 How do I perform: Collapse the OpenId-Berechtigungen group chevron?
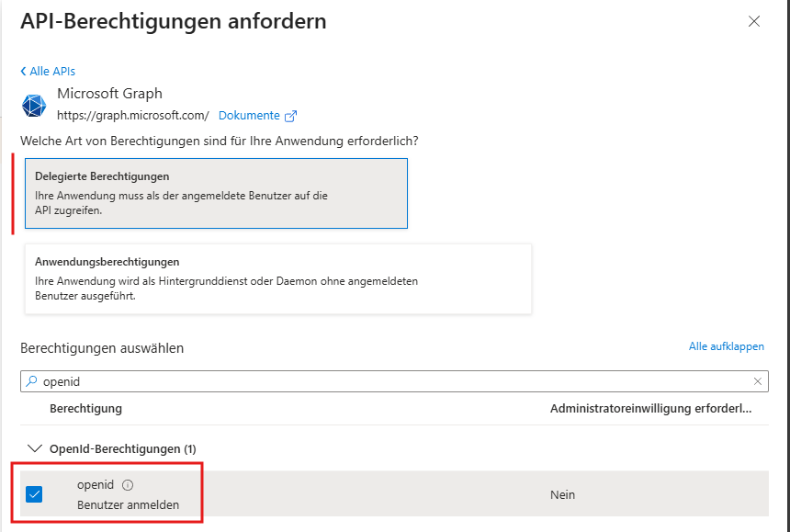(34, 448)
